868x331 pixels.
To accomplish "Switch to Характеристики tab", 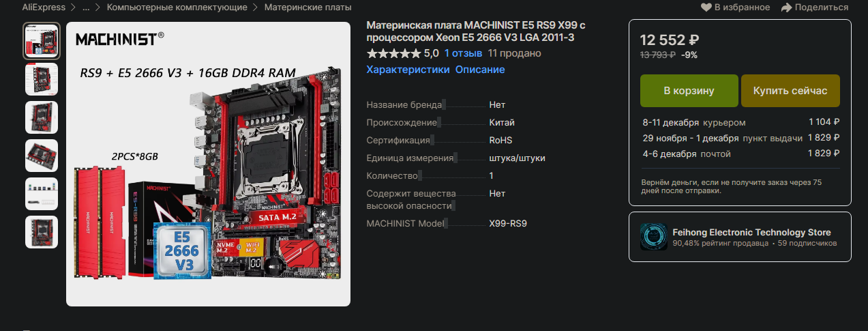I will tap(408, 70).
